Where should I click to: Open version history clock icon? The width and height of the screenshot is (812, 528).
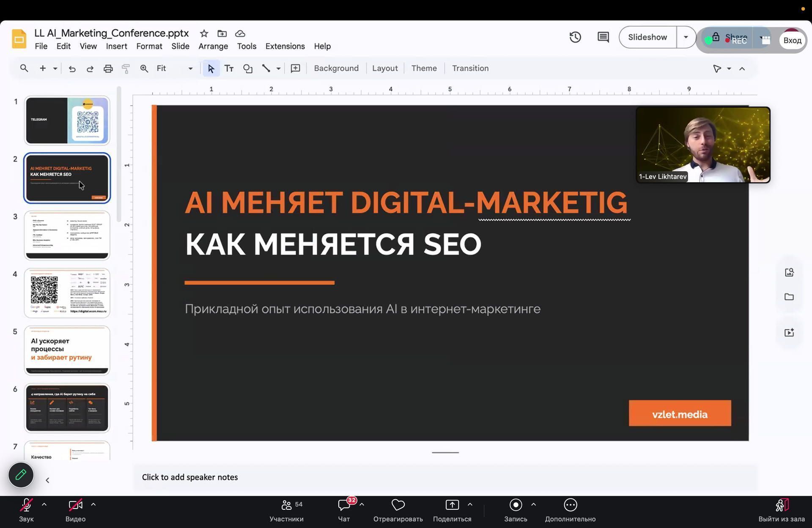click(x=575, y=37)
